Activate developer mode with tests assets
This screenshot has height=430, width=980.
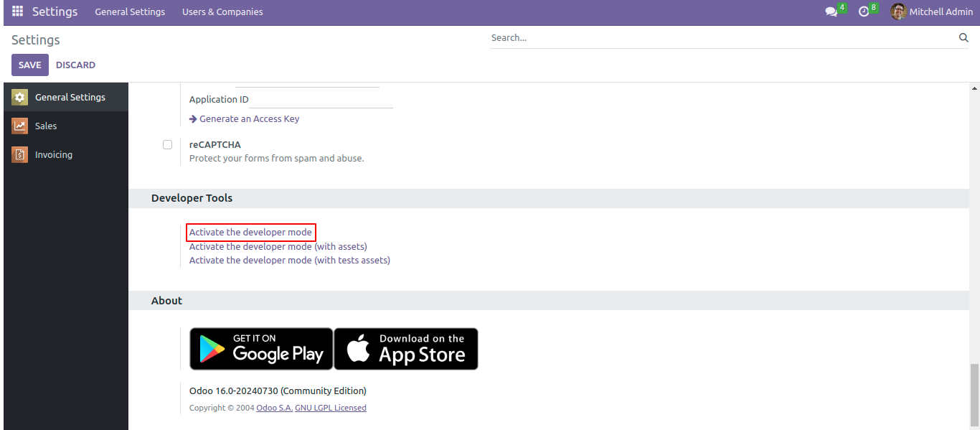coord(289,261)
